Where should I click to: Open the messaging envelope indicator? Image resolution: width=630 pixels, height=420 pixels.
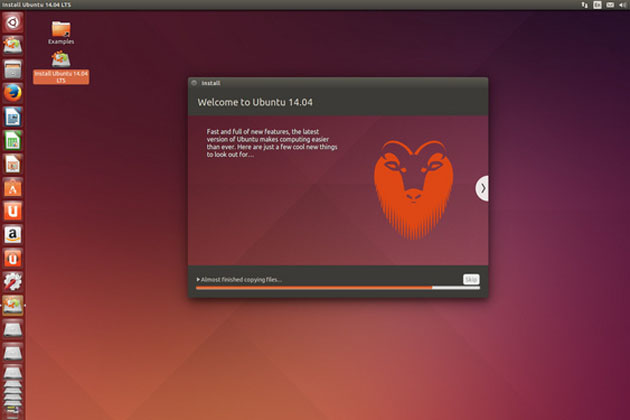tap(610, 5)
